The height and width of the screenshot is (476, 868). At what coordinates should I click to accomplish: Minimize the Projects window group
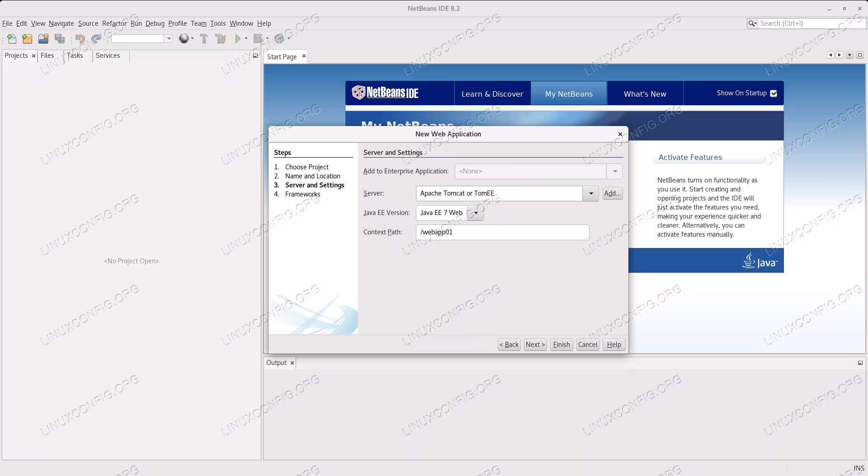[255, 56]
